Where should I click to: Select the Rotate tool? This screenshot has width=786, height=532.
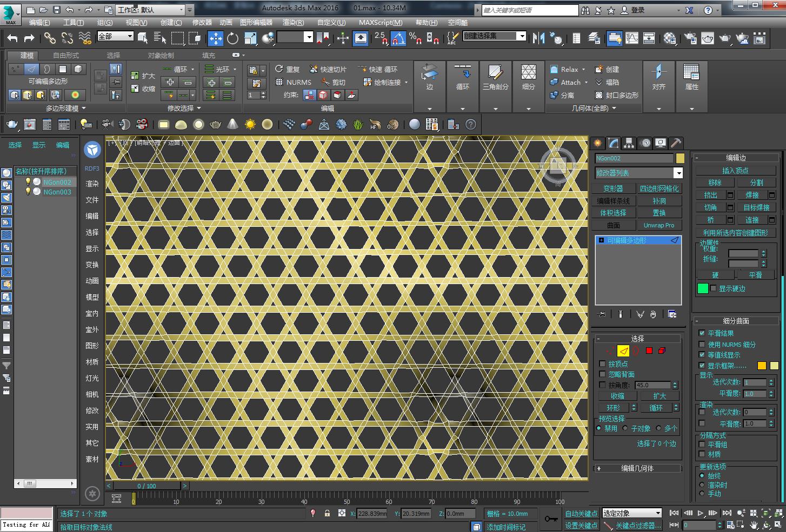pos(232,38)
